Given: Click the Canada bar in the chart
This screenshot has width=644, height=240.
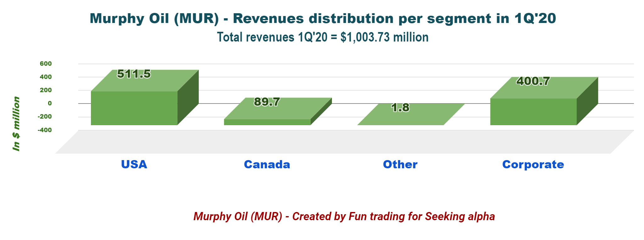Looking at the screenshot, I should point(278,112).
